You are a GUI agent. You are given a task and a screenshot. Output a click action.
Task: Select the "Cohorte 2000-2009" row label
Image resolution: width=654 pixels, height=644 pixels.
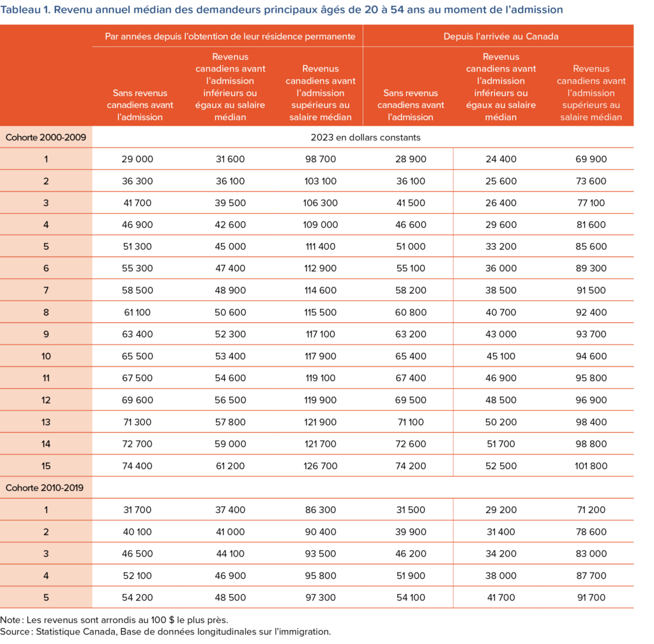click(x=46, y=137)
